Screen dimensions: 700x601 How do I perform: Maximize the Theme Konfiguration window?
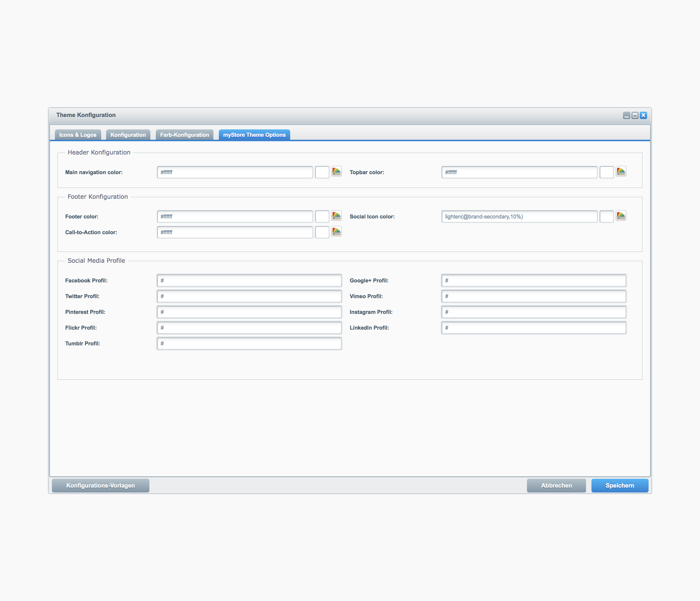pyautogui.click(x=635, y=115)
